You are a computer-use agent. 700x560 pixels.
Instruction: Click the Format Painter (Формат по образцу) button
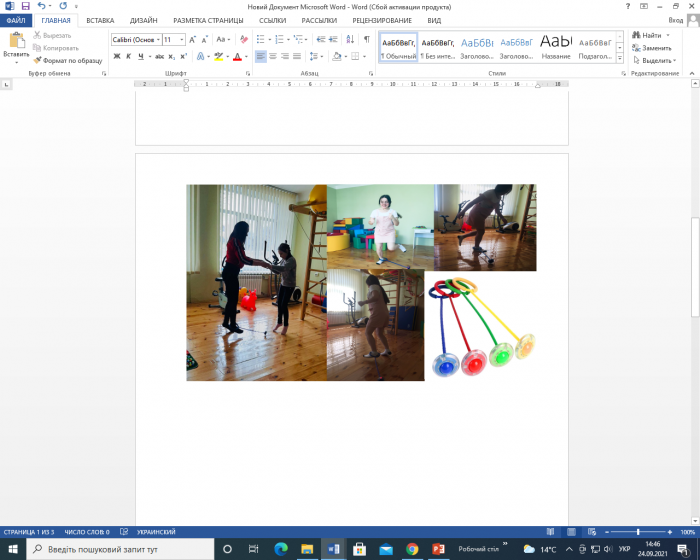point(67,60)
